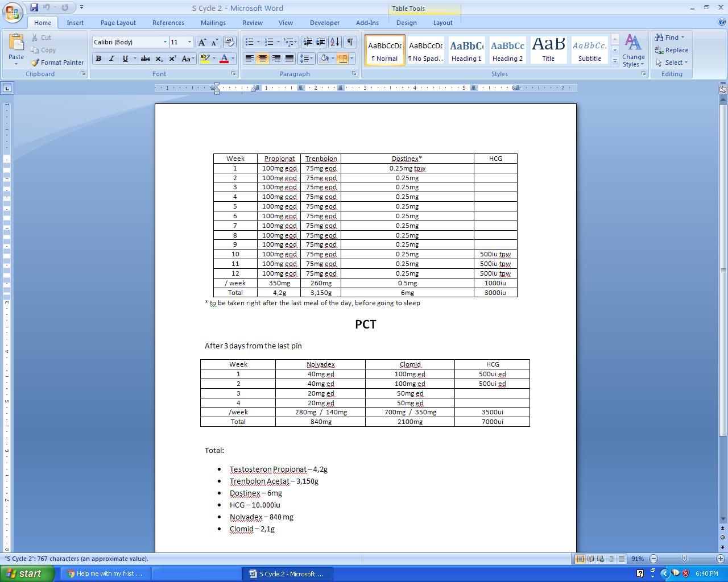Toggle the ruler view button
The width and height of the screenshot is (728, 582).
(723, 89)
